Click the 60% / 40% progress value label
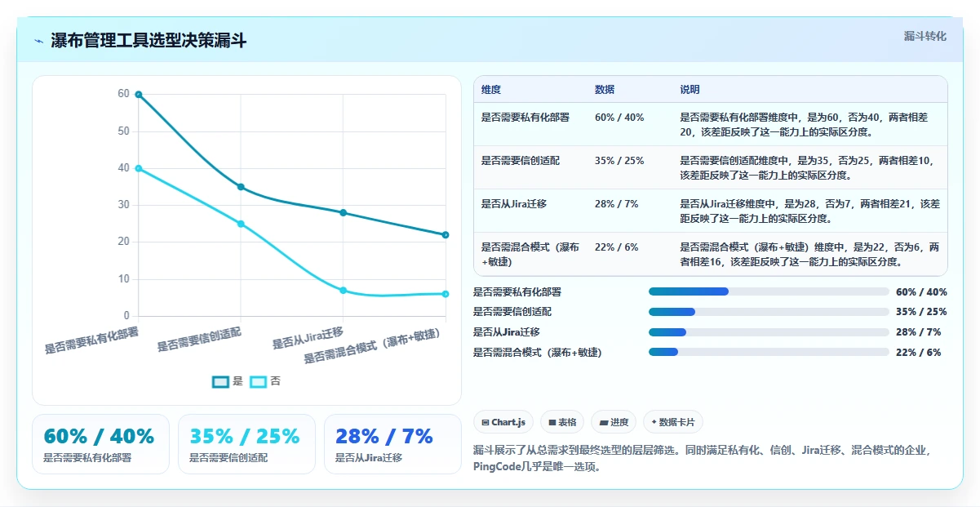Image resolution: width=980 pixels, height=507 pixels. [921, 291]
